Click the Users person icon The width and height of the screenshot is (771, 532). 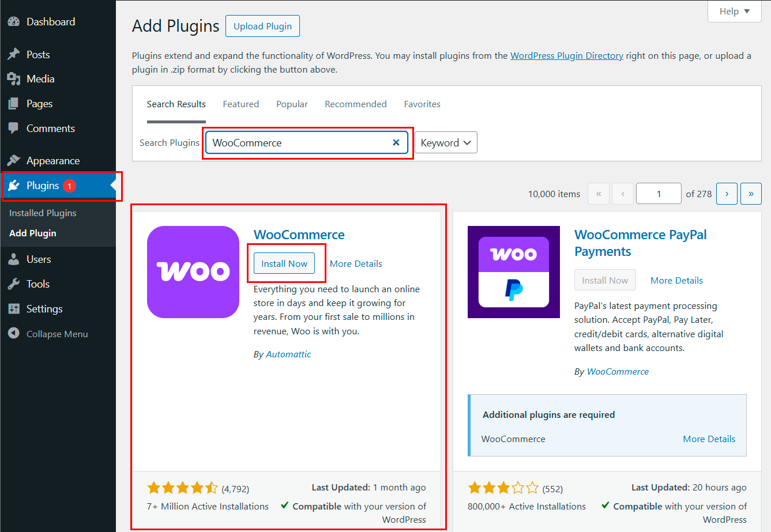[x=14, y=259]
